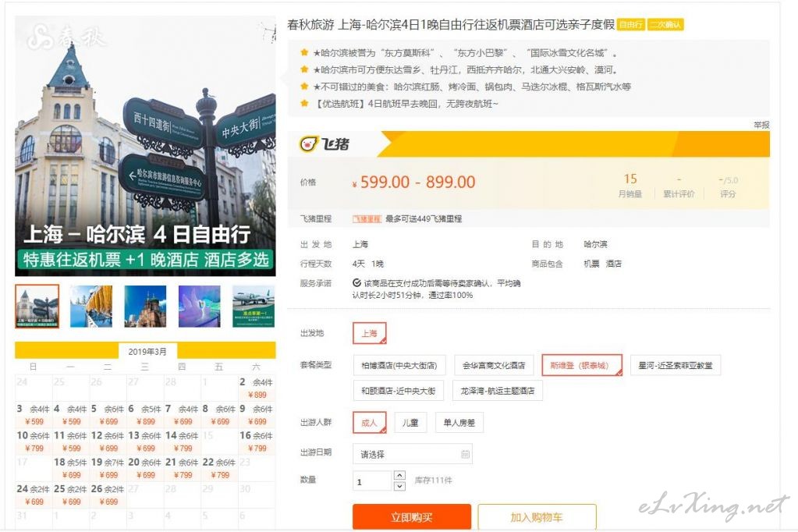Click the 累计评价 reviews count
Viewport: 798px width, 532px height.
pos(679,186)
